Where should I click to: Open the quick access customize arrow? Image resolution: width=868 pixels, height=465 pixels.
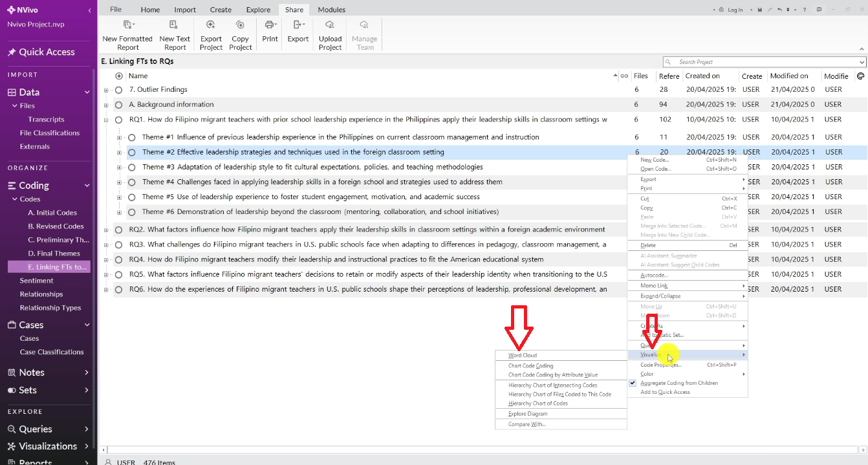(788, 10)
